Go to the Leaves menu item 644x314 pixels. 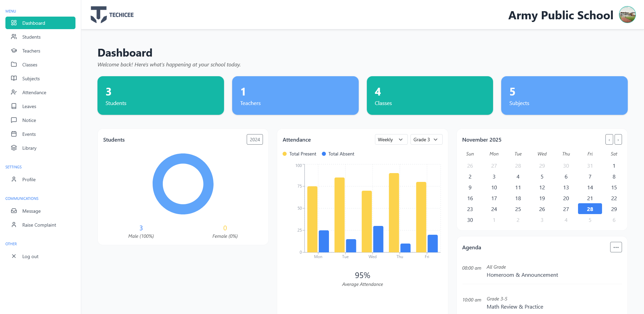coord(29,106)
